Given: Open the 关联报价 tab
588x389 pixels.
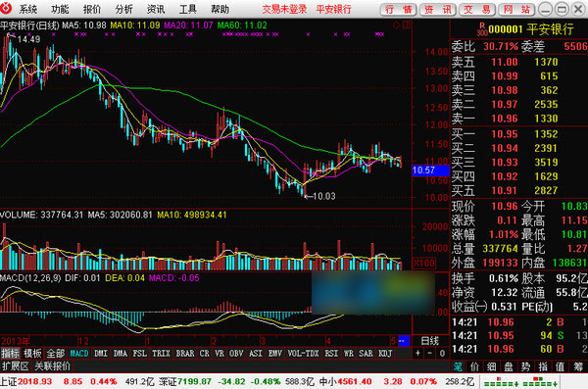Looking at the screenshot, I should click(x=53, y=366).
